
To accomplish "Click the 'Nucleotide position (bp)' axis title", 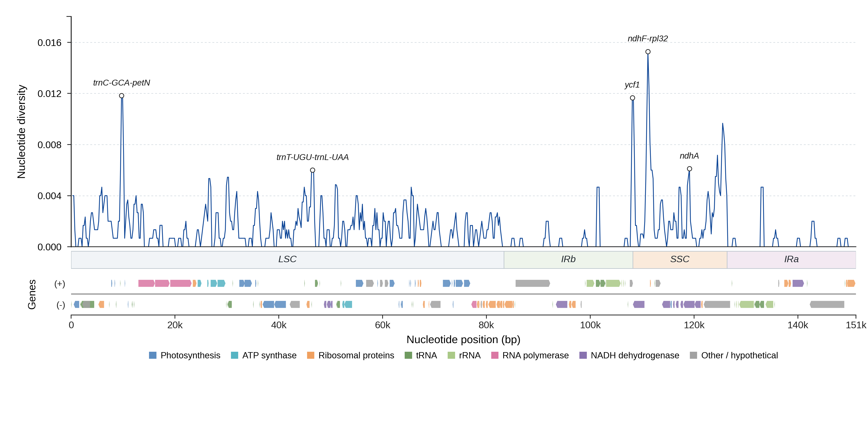I will [463, 339].
